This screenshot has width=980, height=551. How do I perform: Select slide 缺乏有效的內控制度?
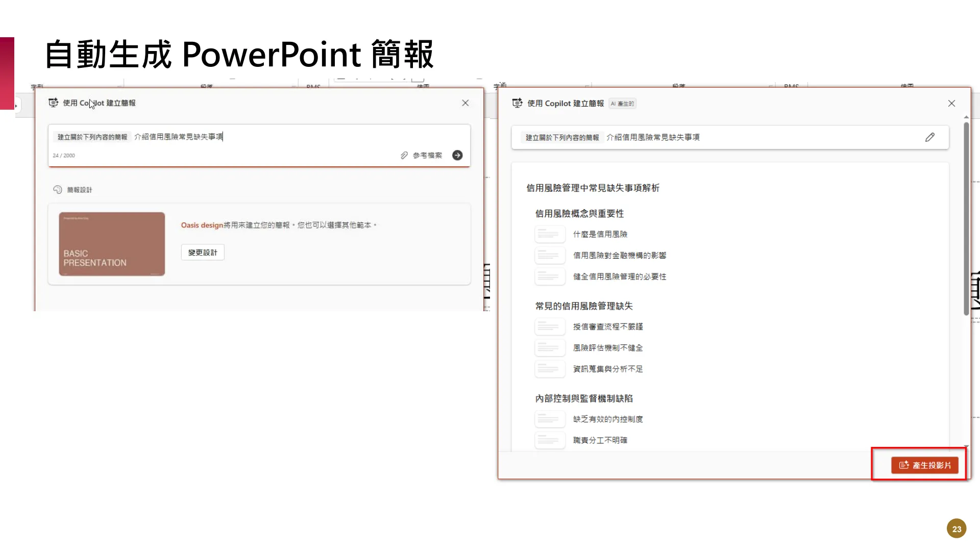point(608,419)
